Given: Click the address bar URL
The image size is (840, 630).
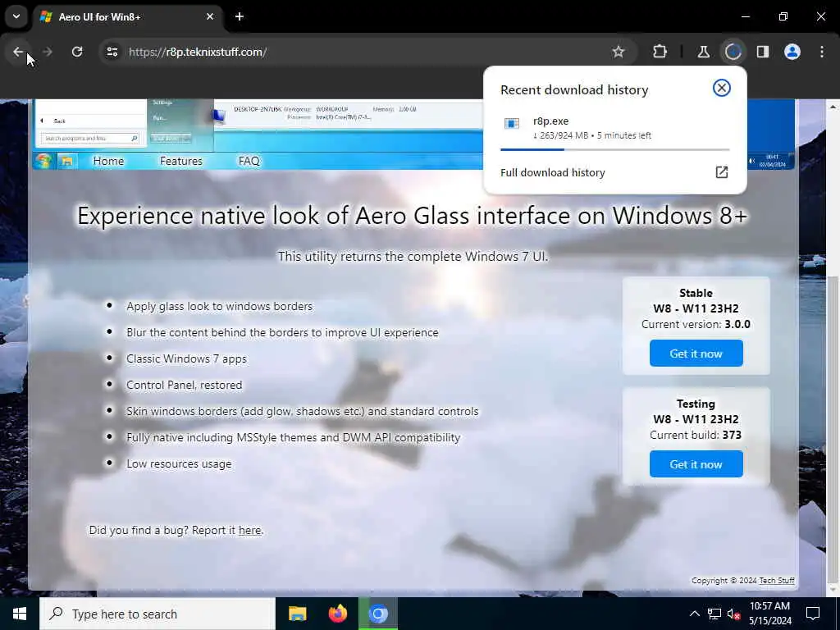Looking at the screenshot, I should click(x=198, y=52).
